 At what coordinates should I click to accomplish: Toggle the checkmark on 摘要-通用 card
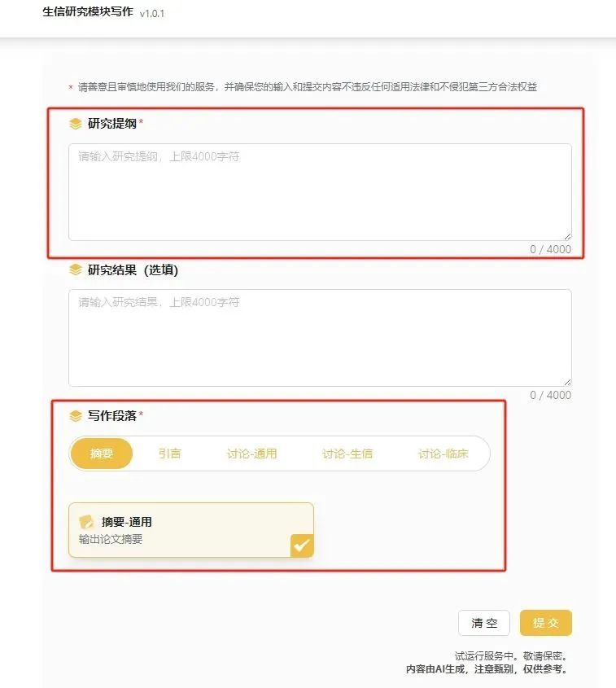tap(302, 546)
